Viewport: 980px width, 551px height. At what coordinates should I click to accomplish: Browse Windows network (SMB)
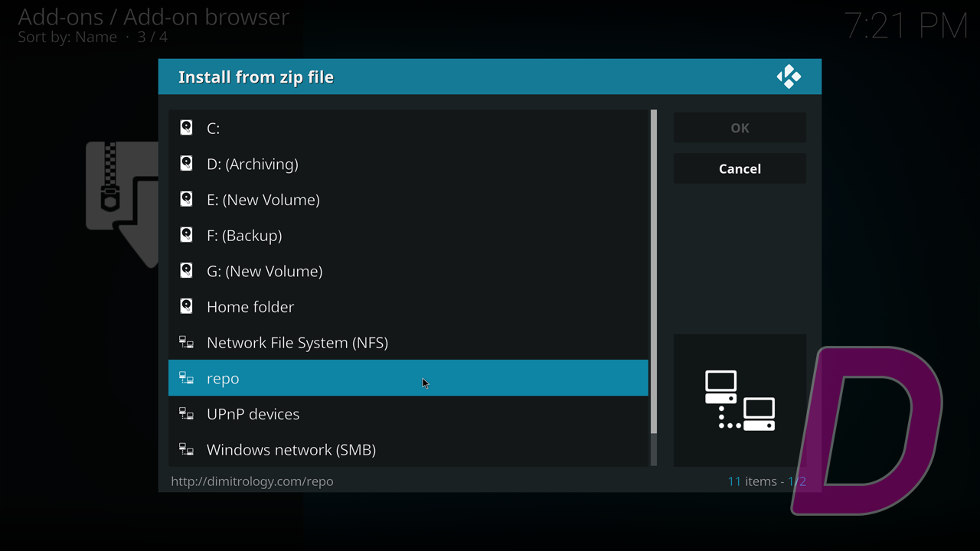(408, 449)
